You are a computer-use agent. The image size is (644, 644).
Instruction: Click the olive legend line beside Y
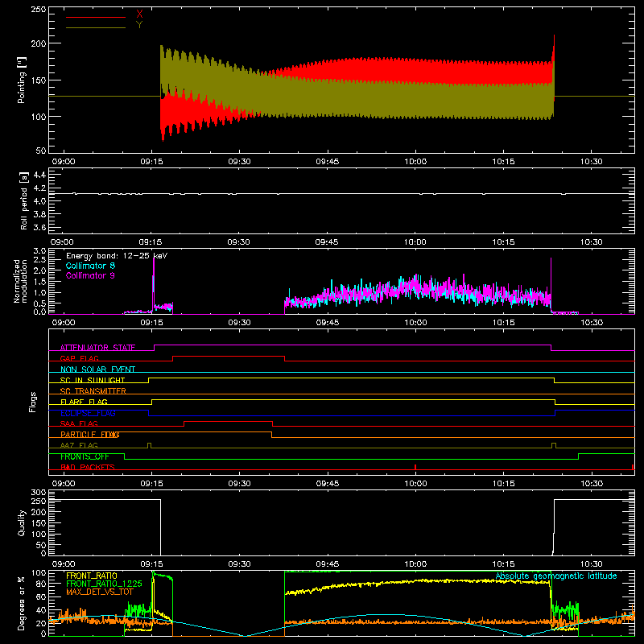[96, 28]
